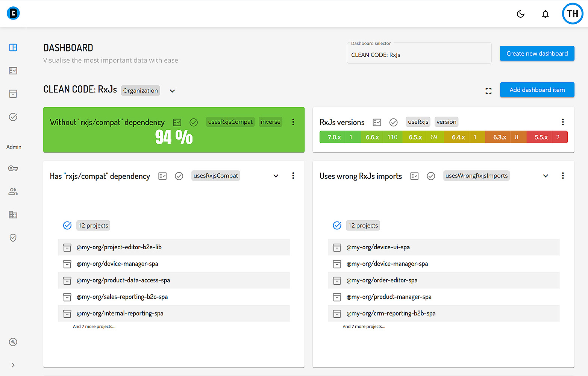Open the projects archive sidebar icon
Image resolution: width=588 pixels, height=376 pixels.
[13, 94]
